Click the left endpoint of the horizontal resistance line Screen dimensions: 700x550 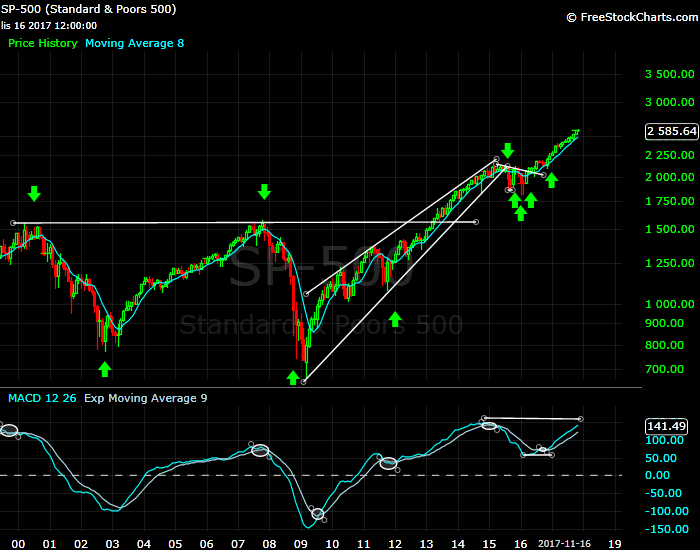pos(12,223)
